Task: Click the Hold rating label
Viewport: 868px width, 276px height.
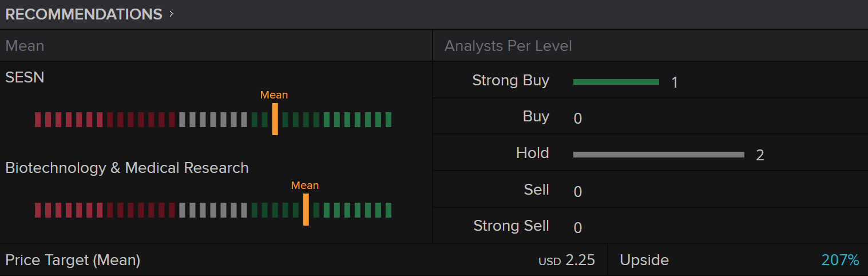Action: click(532, 153)
